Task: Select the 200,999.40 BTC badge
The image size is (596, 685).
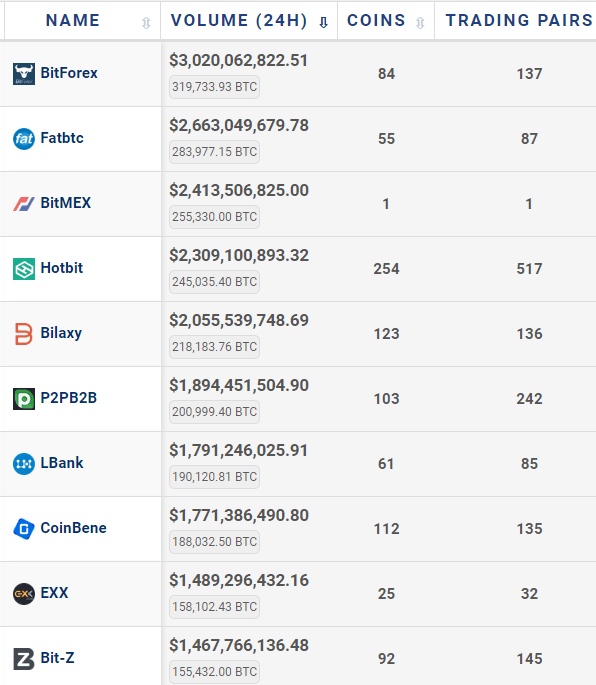Action: click(215, 412)
